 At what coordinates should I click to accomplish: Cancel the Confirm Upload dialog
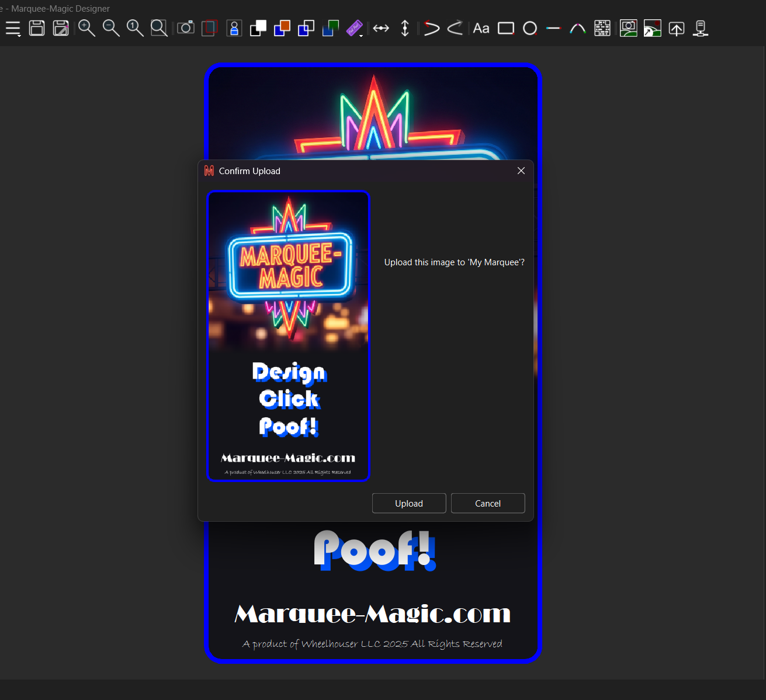point(487,503)
